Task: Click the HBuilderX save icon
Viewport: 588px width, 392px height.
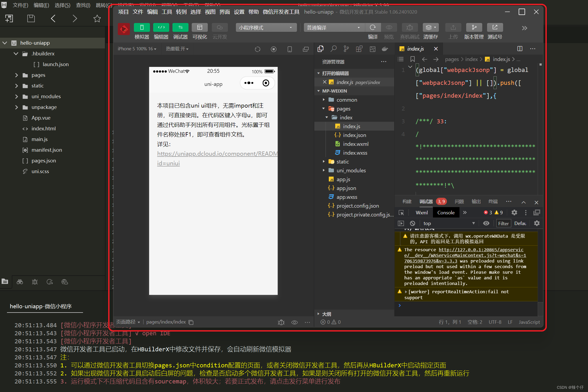Action: tap(31, 18)
